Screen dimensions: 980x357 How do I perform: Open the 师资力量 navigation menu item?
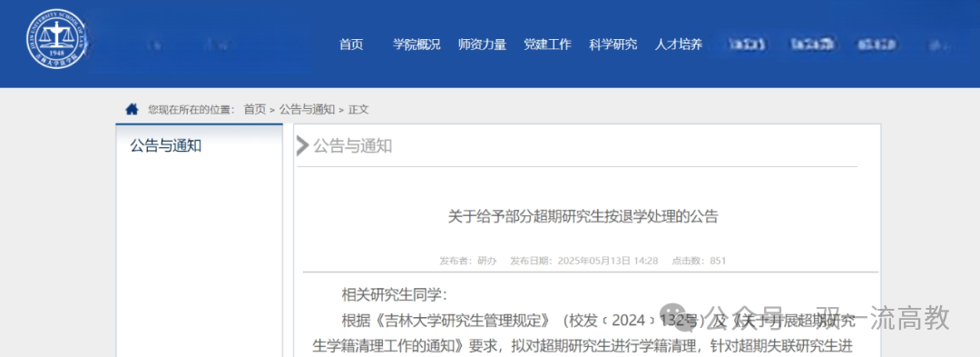482,45
